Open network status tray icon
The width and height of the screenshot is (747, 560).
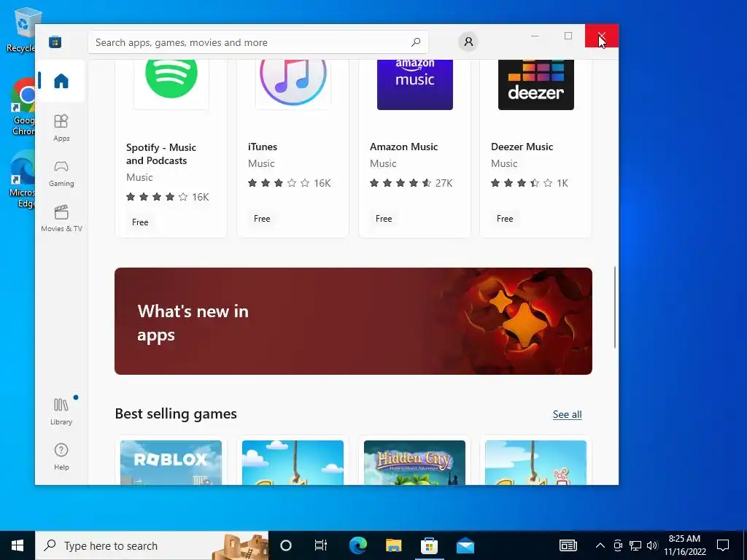[635, 545]
